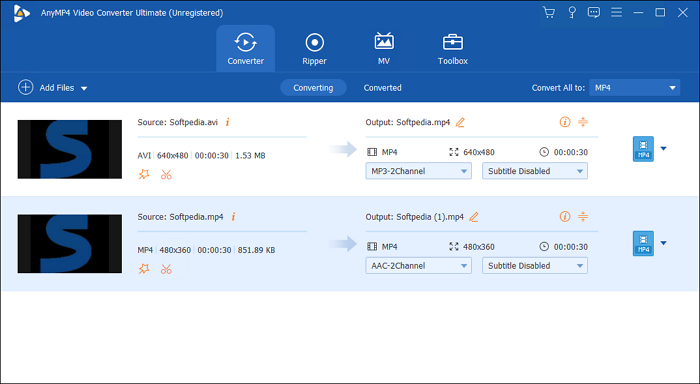The image size is (700, 384).
Task: Open the effects editor for Softpedia.mp4
Action: [144, 269]
